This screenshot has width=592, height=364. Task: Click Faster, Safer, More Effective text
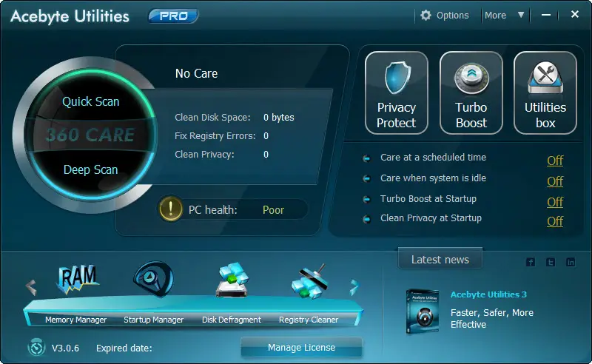(x=492, y=318)
